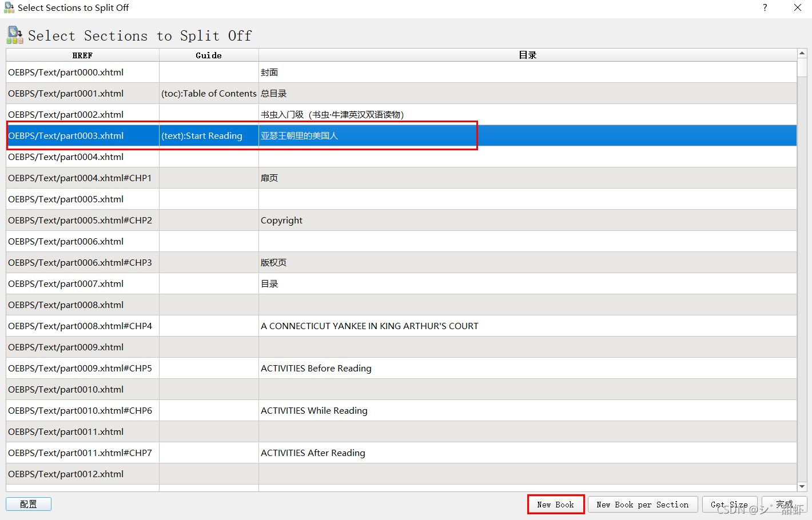Click the dialog icon in title bar
This screenshot has height=520, width=812.
coord(9,7)
